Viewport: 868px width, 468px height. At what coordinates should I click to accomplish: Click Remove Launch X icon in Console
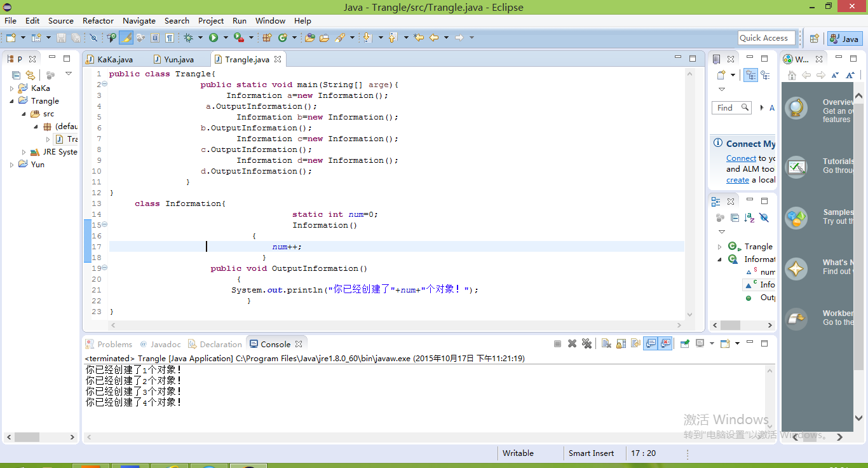[572, 344]
